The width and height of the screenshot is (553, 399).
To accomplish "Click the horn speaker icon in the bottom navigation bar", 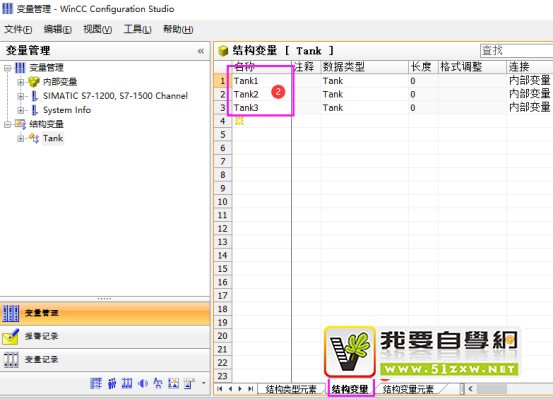I will pos(143,383).
